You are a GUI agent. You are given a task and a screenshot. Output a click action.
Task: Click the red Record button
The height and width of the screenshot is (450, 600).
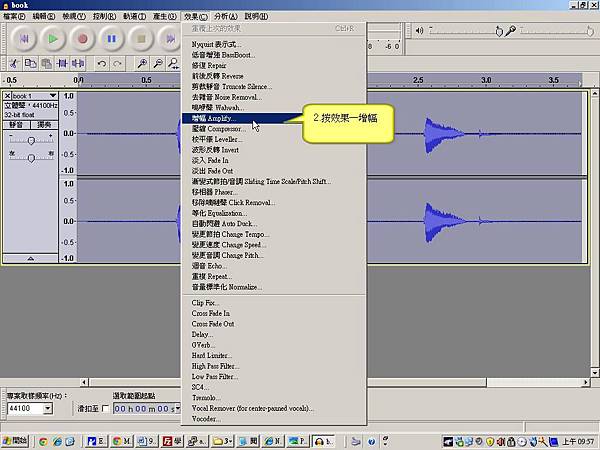[82, 39]
